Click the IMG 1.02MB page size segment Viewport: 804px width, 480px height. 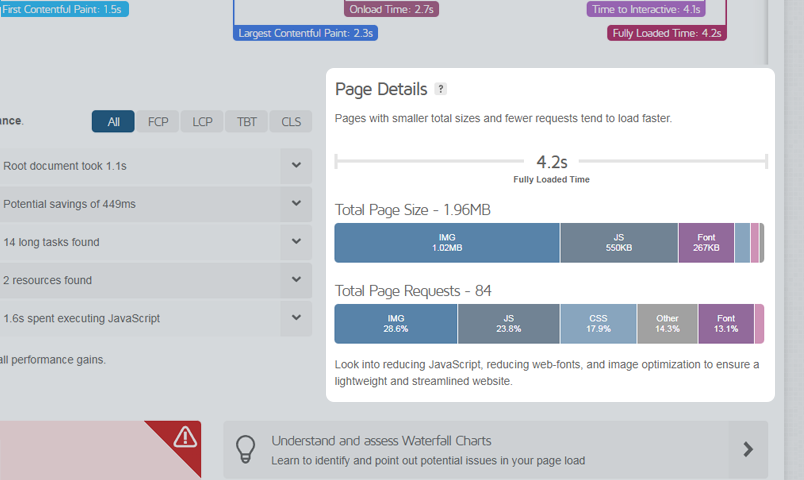point(447,243)
